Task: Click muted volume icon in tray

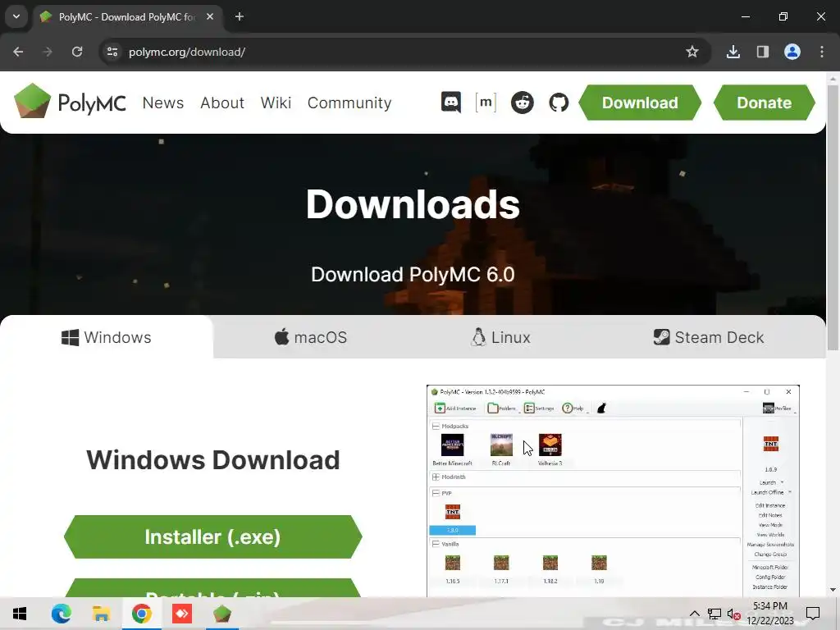Action: point(734,614)
